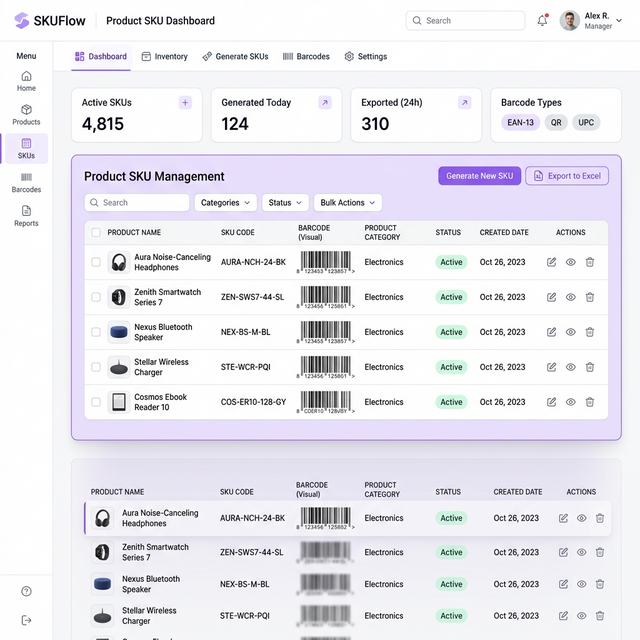Open Reports in sidebar
Image resolution: width=640 pixels, height=640 pixels.
tap(26, 216)
